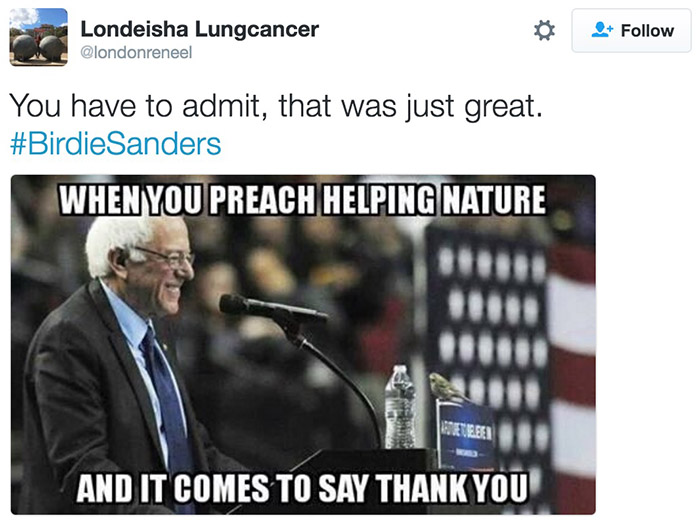Open the profile avatar thumbnail
This screenshot has height=527, width=700.
click(x=39, y=38)
